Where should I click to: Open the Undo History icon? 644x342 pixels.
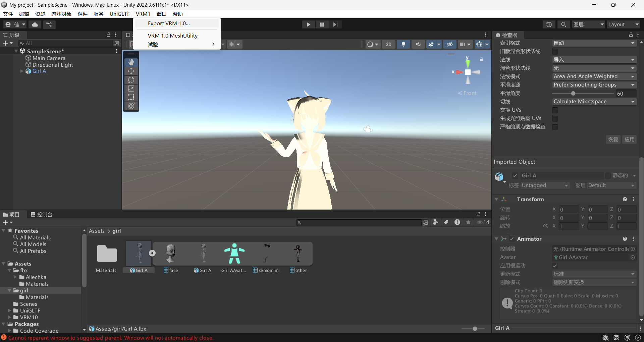tap(549, 24)
